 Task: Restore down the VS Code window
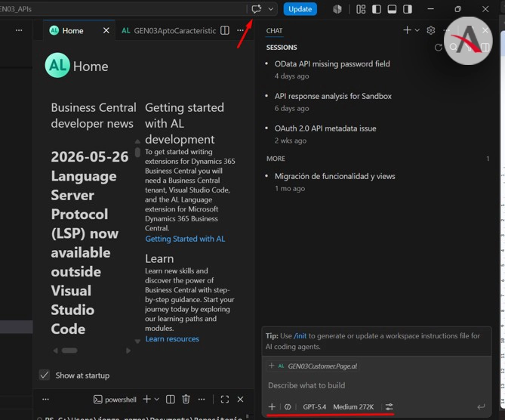pyautogui.click(x=457, y=9)
